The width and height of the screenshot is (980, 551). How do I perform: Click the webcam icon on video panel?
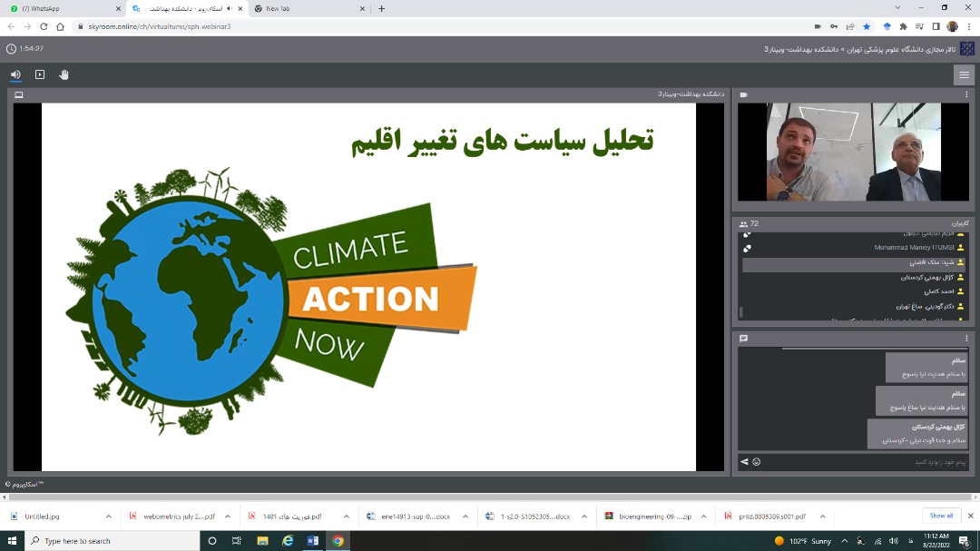[x=744, y=94]
